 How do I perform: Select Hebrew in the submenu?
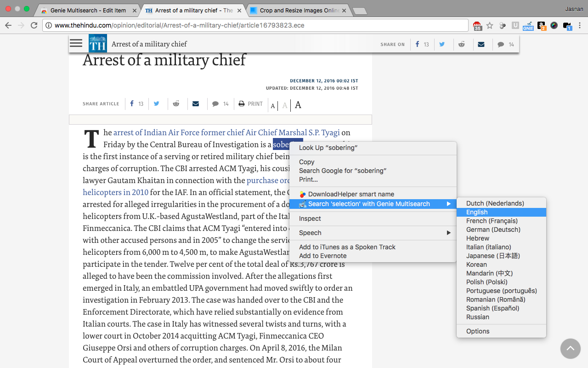[x=501, y=238]
